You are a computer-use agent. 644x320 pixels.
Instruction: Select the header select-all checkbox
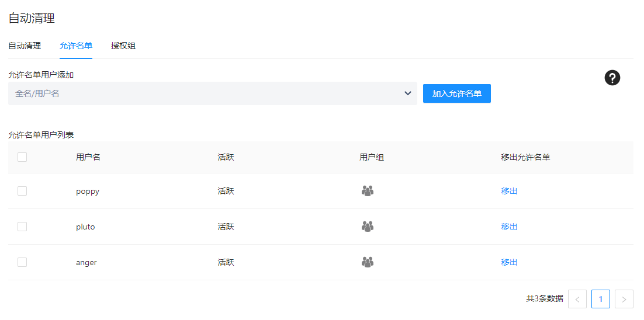tap(22, 157)
